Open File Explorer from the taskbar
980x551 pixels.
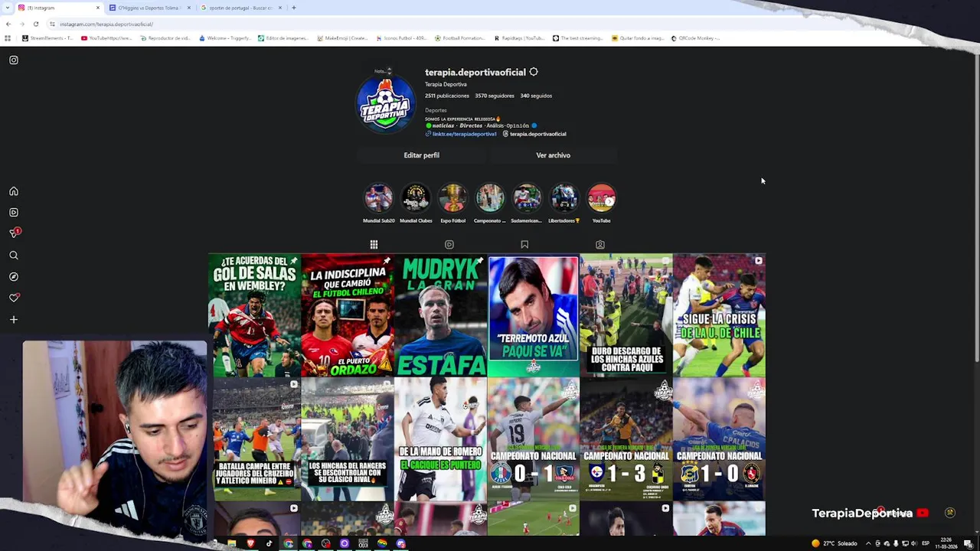coord(231,543)
